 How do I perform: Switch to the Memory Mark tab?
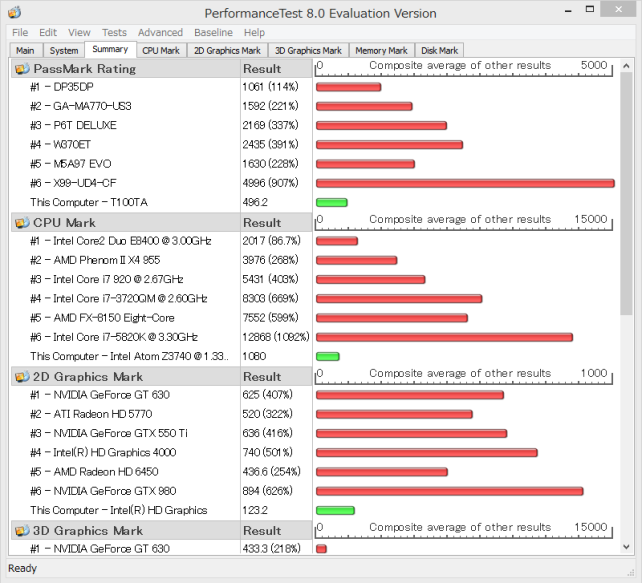381,50
